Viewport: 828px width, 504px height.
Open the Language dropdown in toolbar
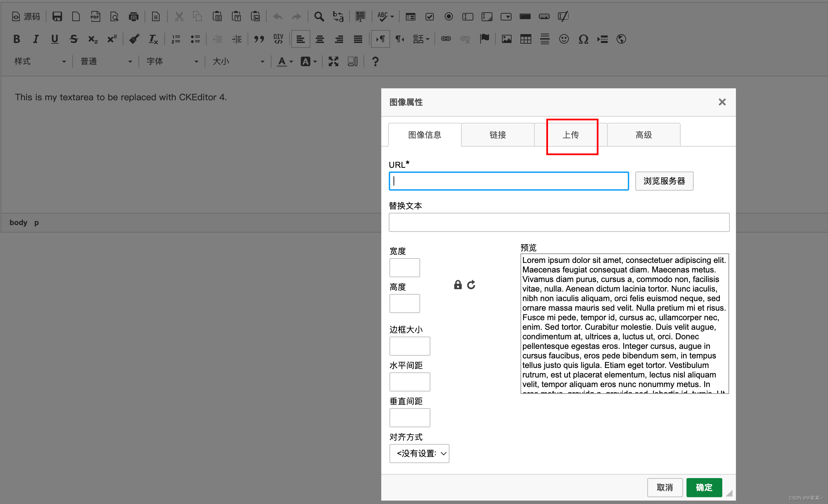click(422, 39)
